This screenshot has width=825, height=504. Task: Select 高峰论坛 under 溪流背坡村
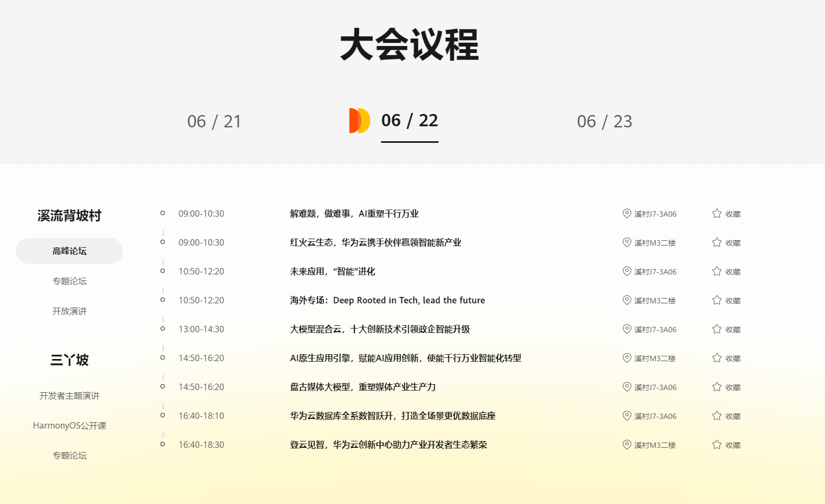click(70, 251)
